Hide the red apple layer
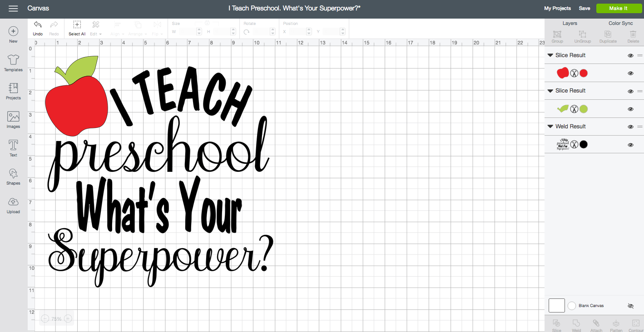Viewport: 644px width, 332px height. tap(630, 73)
